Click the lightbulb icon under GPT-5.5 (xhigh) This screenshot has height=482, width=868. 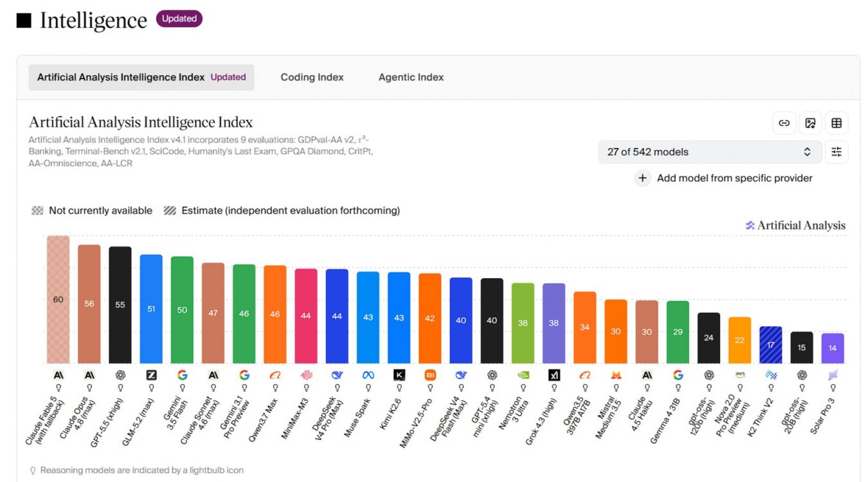tap(120, 388)
